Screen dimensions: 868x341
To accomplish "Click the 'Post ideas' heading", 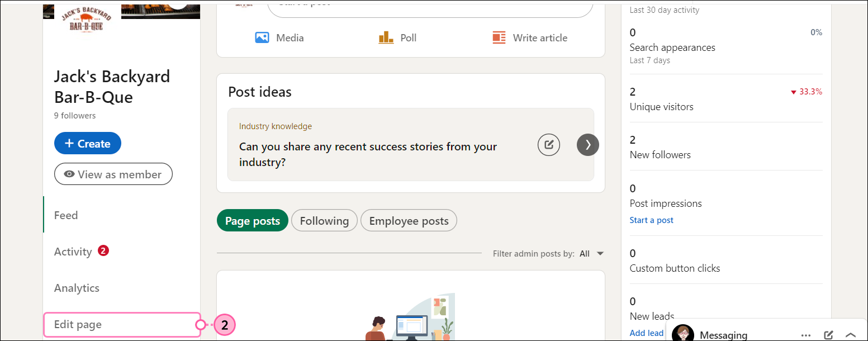I will click(260, 91).
